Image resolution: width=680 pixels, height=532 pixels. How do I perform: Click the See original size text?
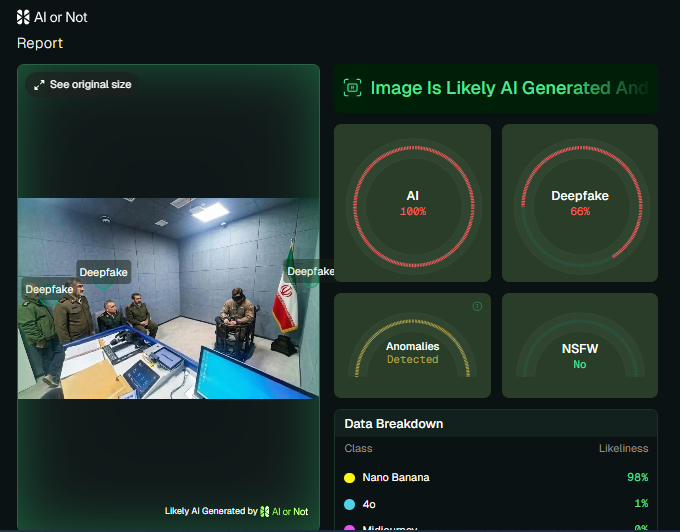click(90, 85)
